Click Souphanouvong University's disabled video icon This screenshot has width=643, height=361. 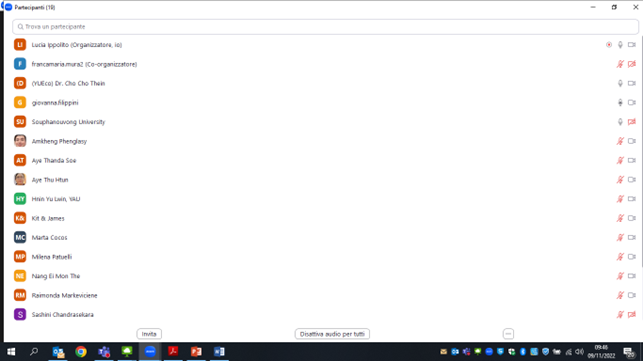click(x=632, y=122)
